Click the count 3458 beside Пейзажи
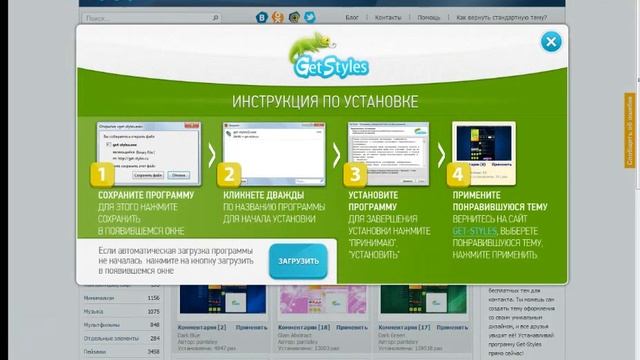This screenshot has width=640, height=360. pos(153,351)
